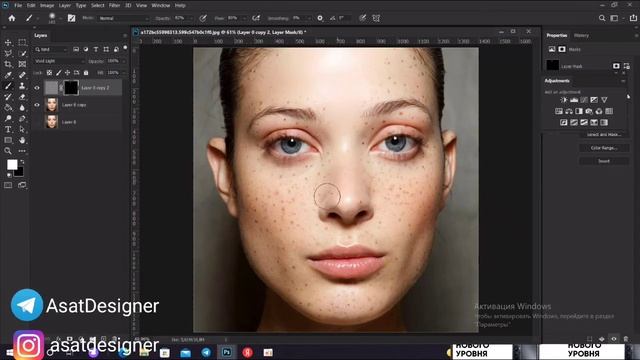Click the search icon in top right
Viewport: 640px width, 360px height.
[602, 18]
